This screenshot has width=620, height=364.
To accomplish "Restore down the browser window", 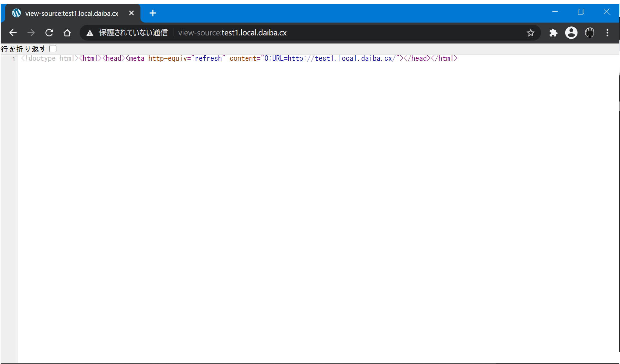I will tap(581, 12).
